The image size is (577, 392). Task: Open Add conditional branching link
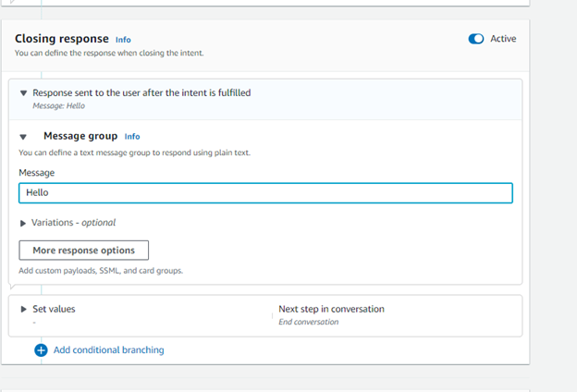tap(108, 350)
